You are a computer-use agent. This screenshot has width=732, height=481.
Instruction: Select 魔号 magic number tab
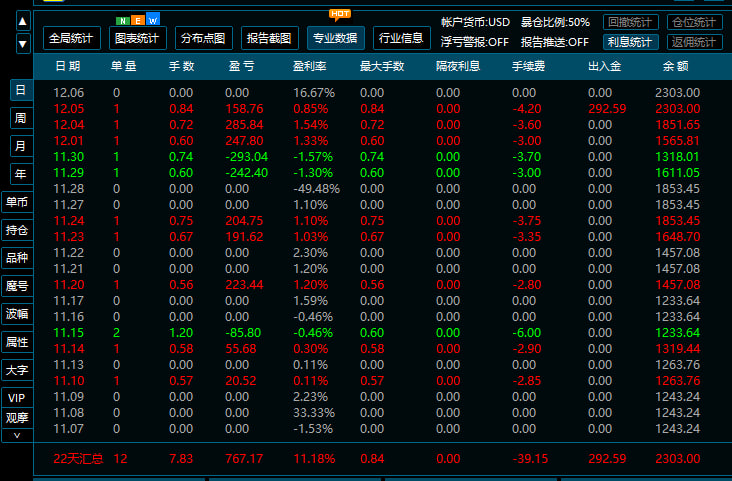17,286
